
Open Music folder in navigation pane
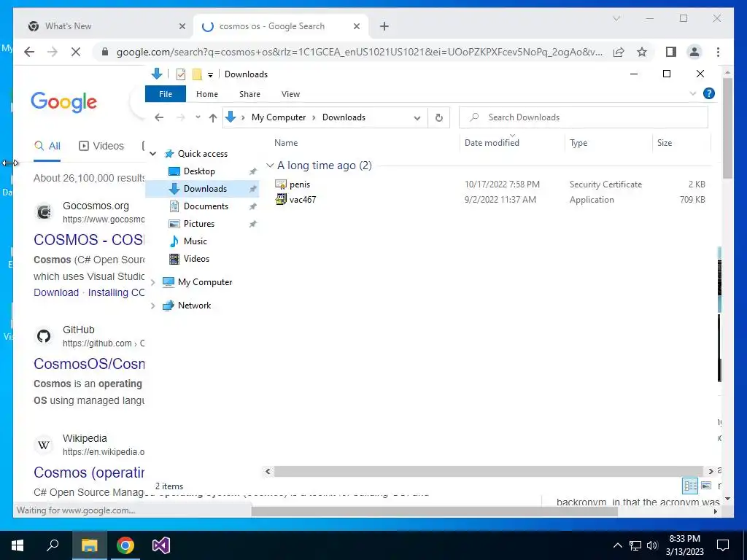196,241
